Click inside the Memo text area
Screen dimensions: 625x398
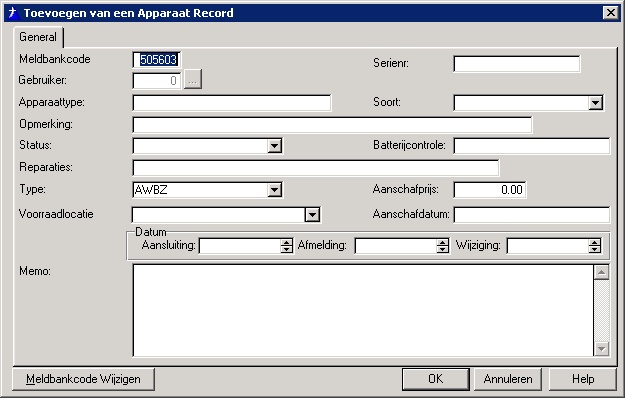(x=363, y=310)
